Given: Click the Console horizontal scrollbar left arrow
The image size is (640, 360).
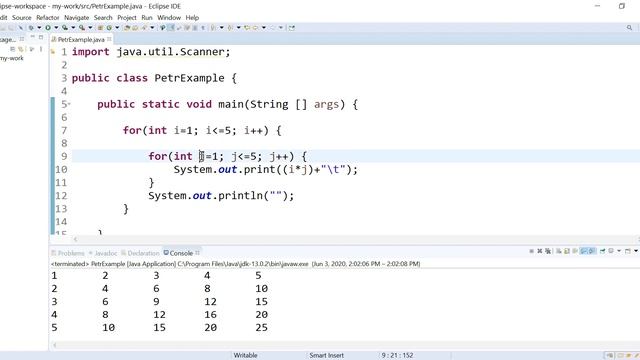Looking at the screenshot, I should click(x=55, y=345).
